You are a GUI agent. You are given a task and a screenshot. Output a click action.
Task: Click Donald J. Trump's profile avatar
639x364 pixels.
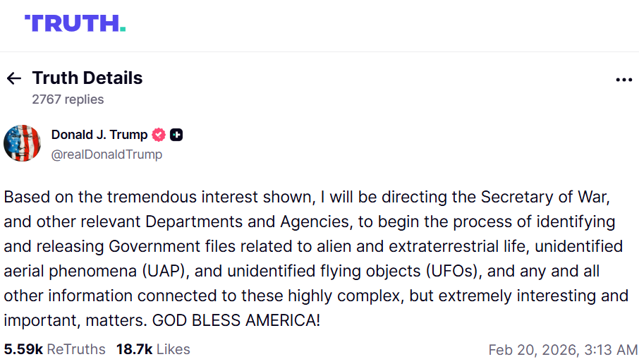[x=22, y=143]
